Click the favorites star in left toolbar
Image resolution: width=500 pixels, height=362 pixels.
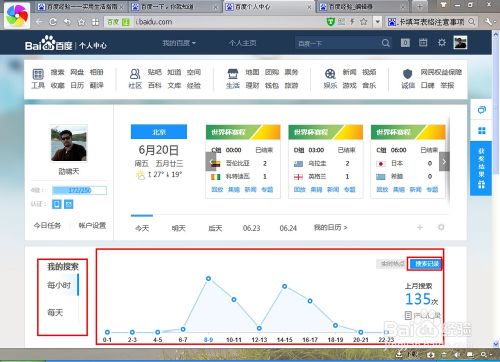point(81,22)
